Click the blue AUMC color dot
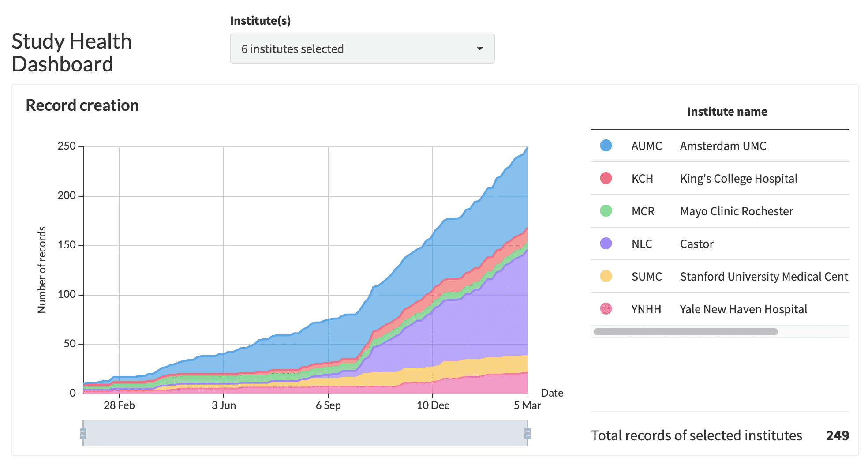 [606, 146]
